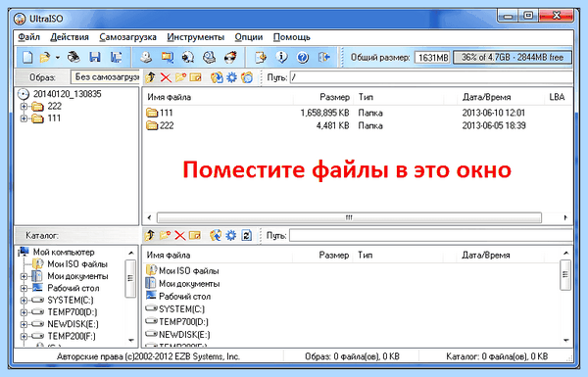Click the gear icon in Образ toolbar
Image resolution: width=588 pixels, height=377 pixels.
tap(231, 77)
